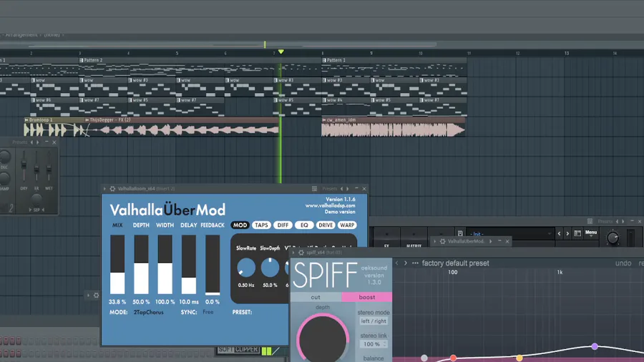644x362 pixels.
Task: Switch to the DRIVE tab in ValhallaÜberMod
Action: [x=326, y=225]
